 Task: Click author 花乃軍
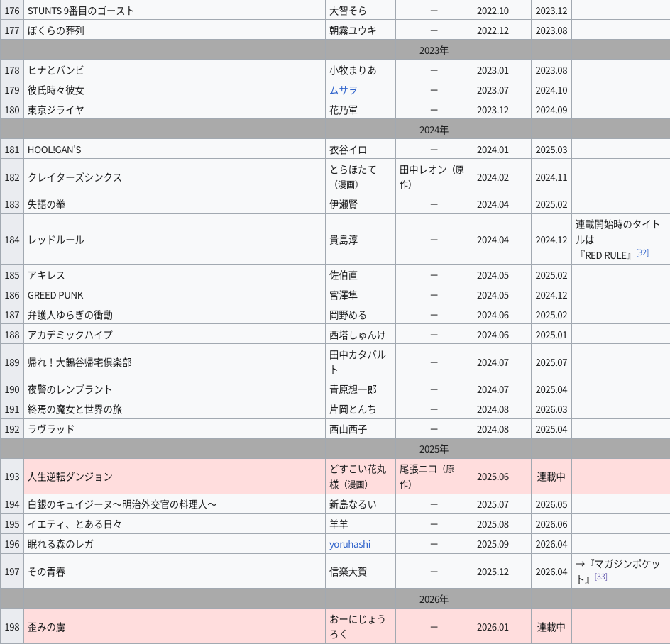click(x=343, y=110)
